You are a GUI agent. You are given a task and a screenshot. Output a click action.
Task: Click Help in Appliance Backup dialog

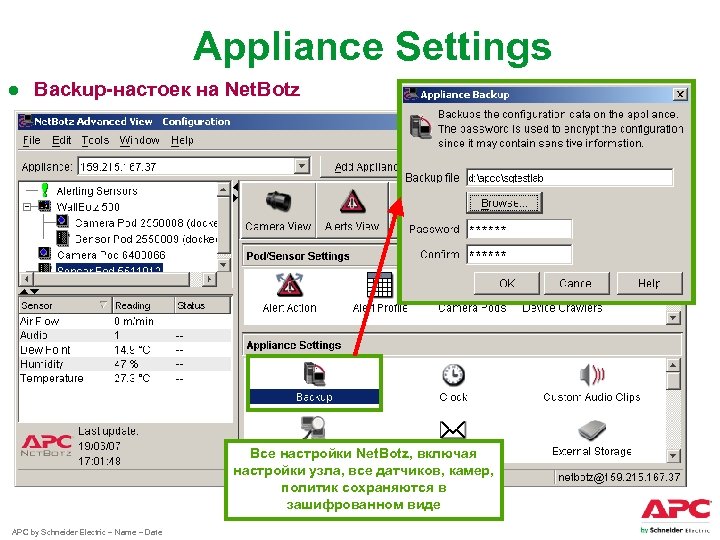tap(649, 283)
